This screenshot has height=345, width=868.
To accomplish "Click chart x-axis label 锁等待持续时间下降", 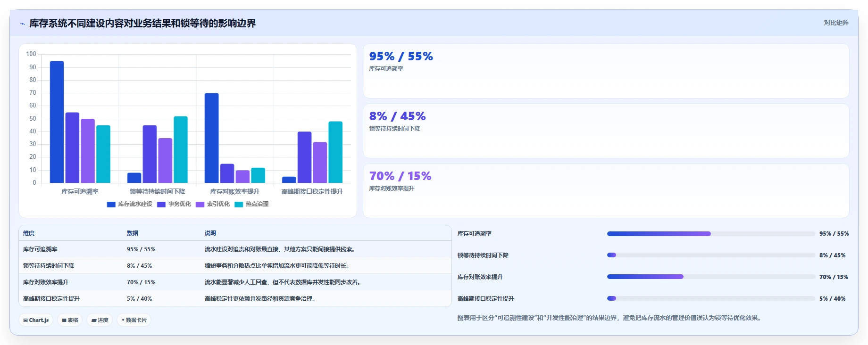I will pyautogui.click(x=158, y=192).
